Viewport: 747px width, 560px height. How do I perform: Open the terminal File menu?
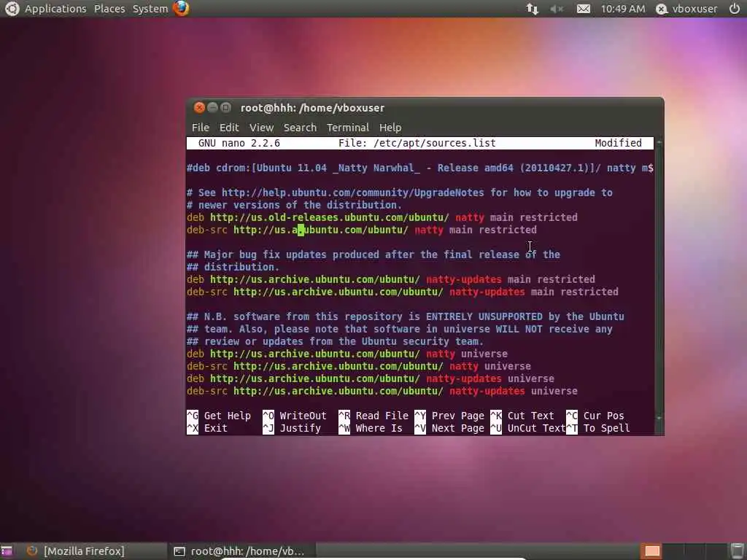point(200,128)
